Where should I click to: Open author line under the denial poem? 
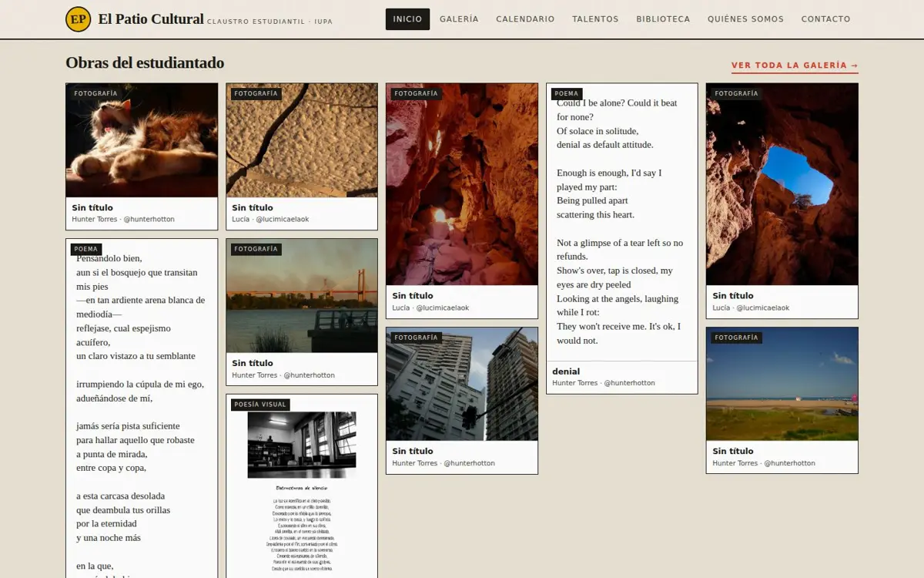click(x=604, y=383)
